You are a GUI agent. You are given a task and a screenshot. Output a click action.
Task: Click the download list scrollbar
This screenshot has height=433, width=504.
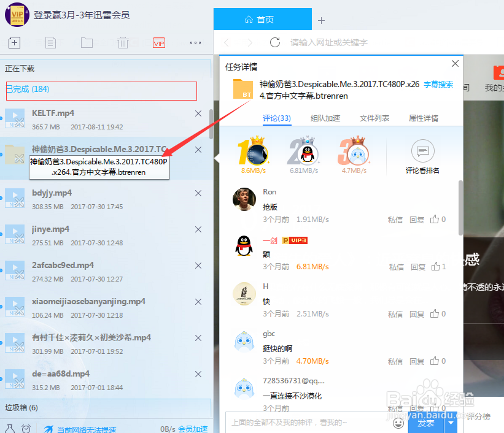click(211, 124)
